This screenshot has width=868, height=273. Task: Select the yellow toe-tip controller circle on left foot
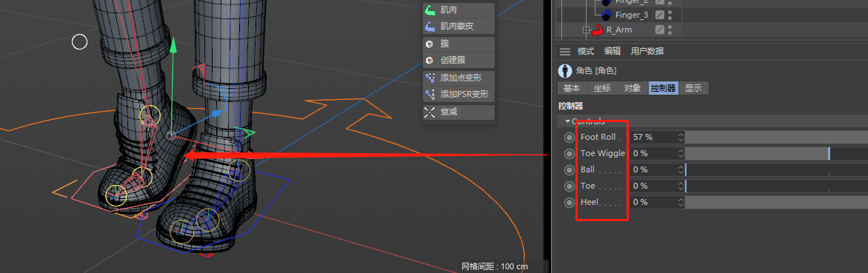point(116,195)
